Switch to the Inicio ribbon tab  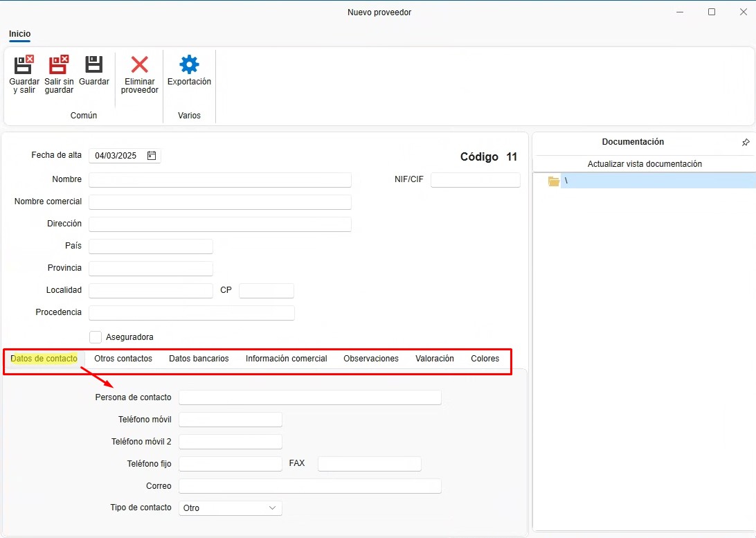point(20,34)
